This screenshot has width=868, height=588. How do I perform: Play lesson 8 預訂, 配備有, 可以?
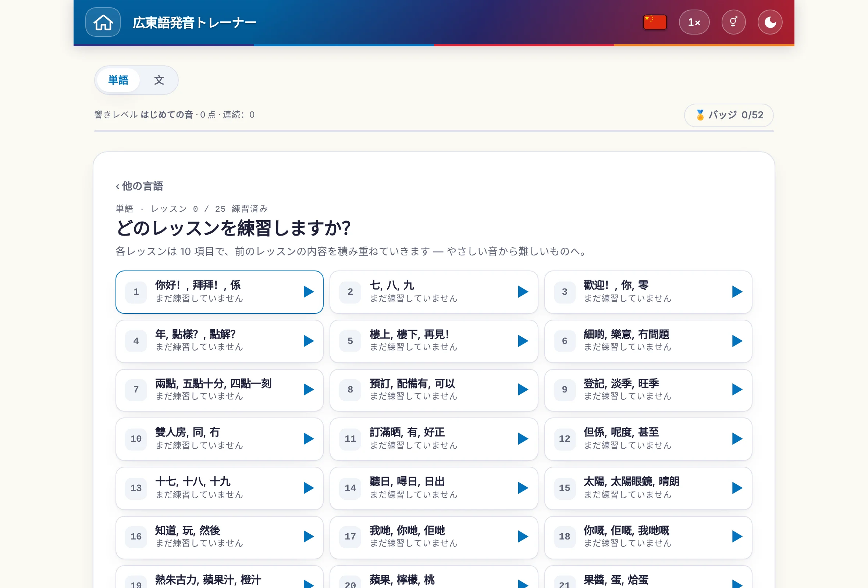click(x=523, y=390)
